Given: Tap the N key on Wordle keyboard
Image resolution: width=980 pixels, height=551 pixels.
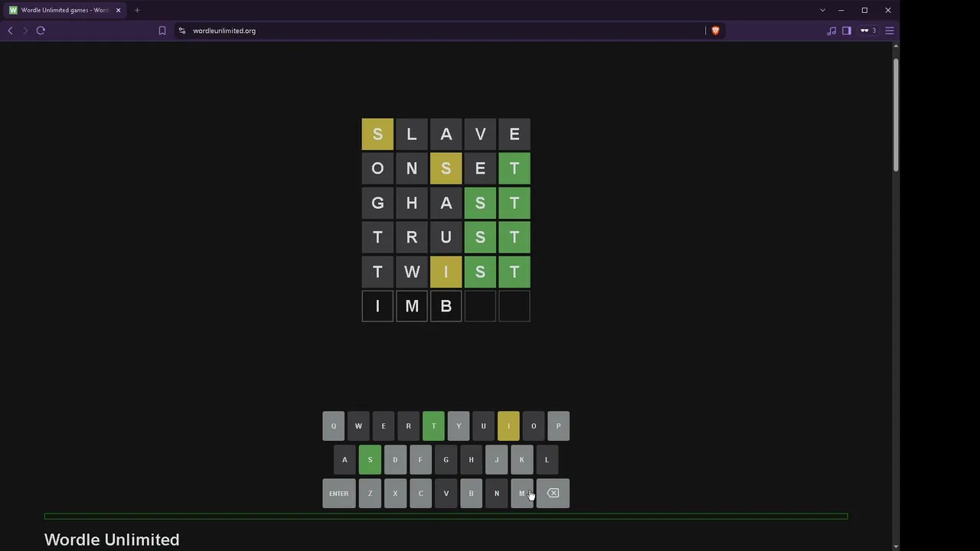Looking at the screenshot, I should click(x=496, y=494).
